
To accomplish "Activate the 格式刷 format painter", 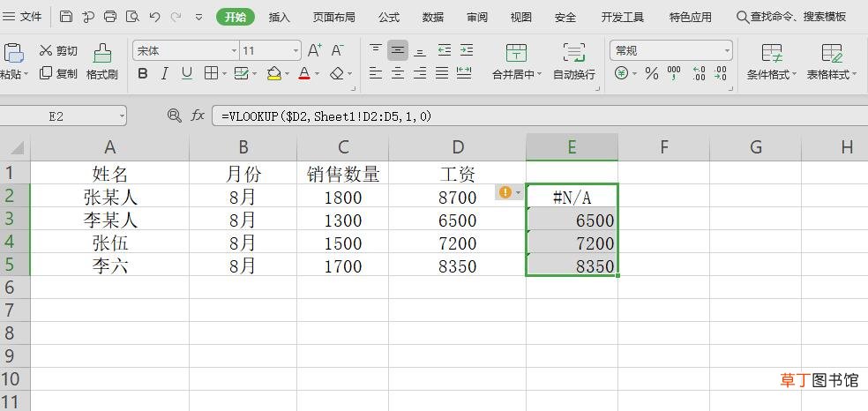I will pyautogui.click(x=101, y=63).
